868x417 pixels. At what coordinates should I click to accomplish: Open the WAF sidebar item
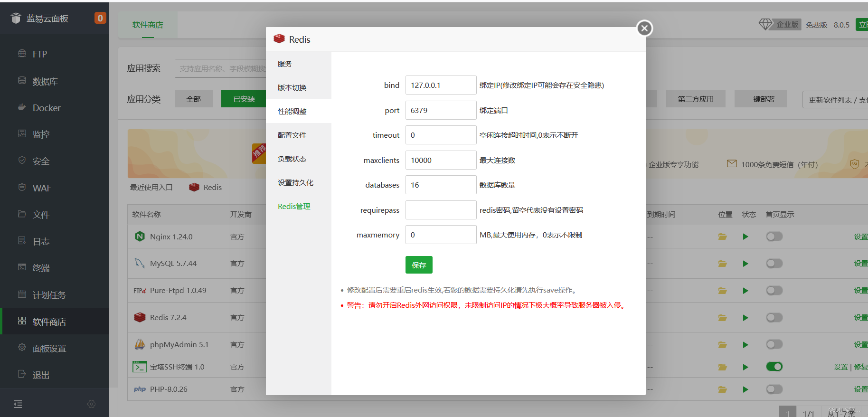(55, 188)
